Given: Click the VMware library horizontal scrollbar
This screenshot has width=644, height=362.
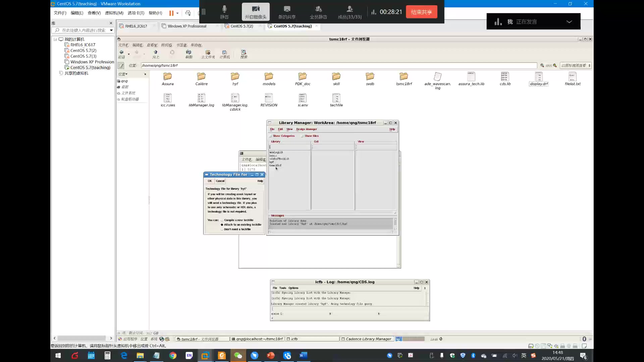Looking at the screenshot, I should (x=82, y=338).
